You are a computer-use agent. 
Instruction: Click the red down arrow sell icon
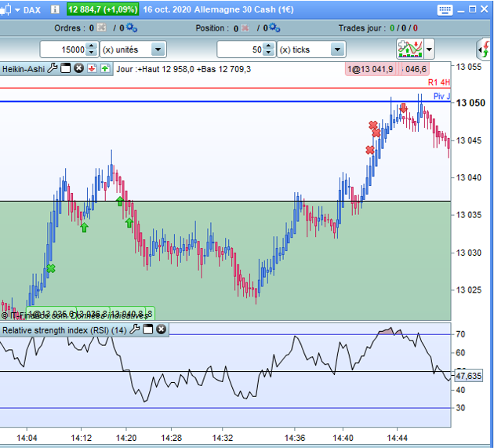(x=92, y=68)
